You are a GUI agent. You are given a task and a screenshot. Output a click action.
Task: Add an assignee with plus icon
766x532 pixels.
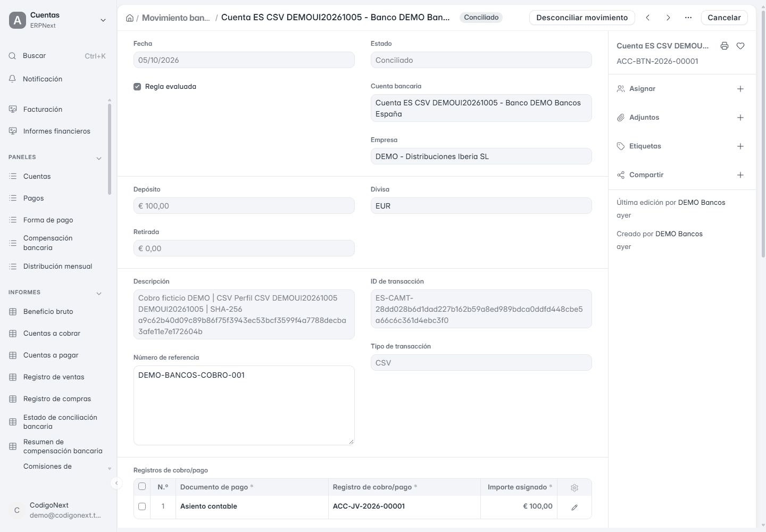pyautogui.click(x=740, y=89)
